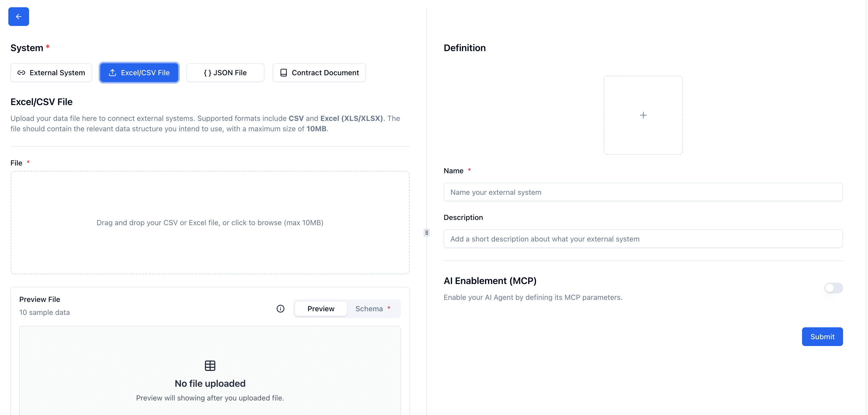Select the Excel/CSV File system type
The image size is (868, 415).
pyautogui.click(x=139, y=72)
